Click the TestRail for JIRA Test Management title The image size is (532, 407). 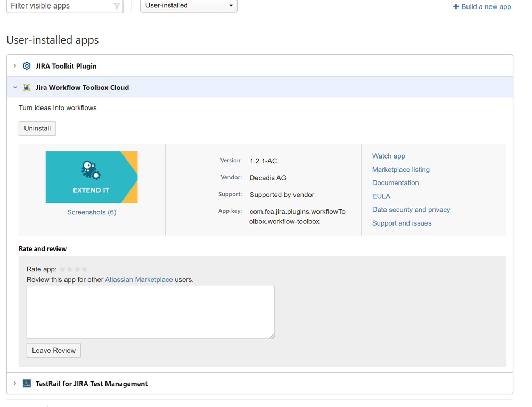pos(92,384)
